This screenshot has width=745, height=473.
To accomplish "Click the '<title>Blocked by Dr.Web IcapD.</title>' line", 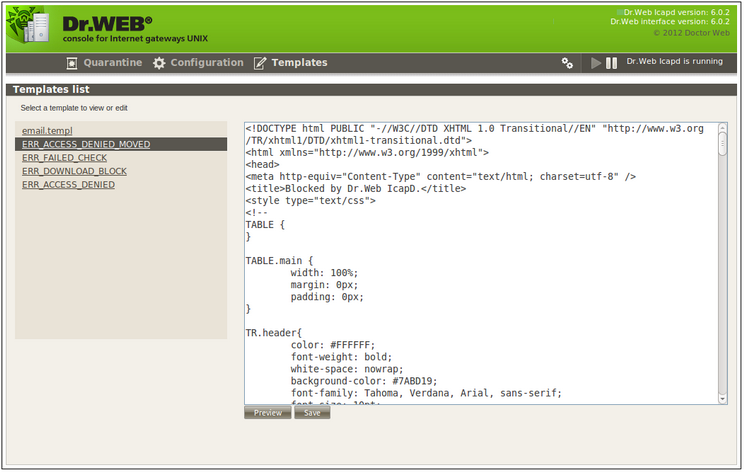I will tap(356, 189).
